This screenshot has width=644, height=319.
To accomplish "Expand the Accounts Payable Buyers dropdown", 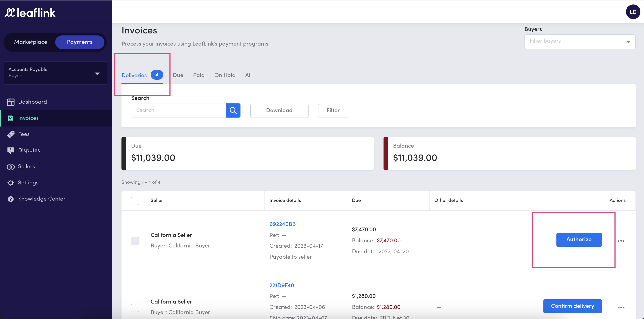I will click(55, 73).
